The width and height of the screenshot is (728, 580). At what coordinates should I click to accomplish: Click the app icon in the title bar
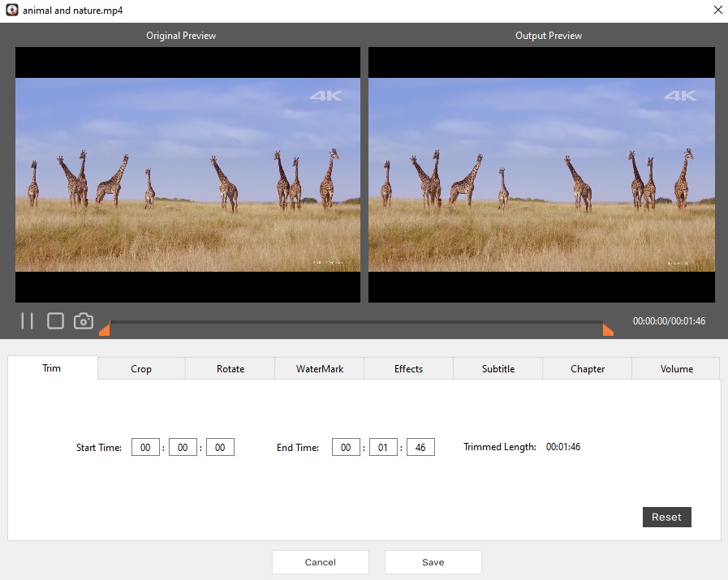coord(11,10)
